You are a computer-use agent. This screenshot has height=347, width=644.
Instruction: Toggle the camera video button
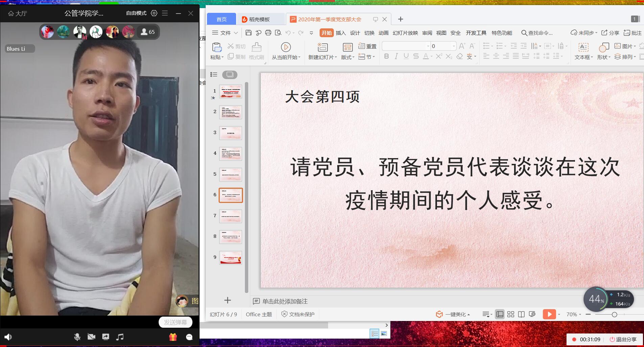(91, 337)
